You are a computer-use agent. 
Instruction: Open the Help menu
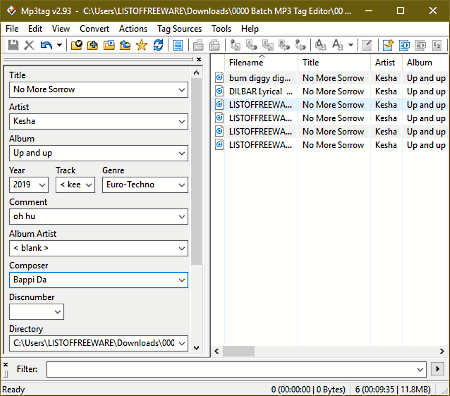coord(250,29)
